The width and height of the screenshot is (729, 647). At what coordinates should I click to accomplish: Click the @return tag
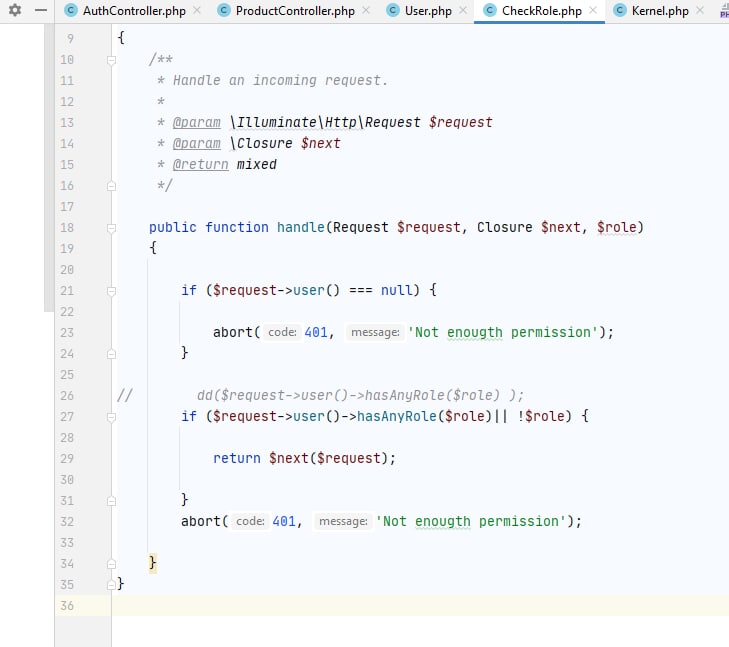(x=200, y=164)
